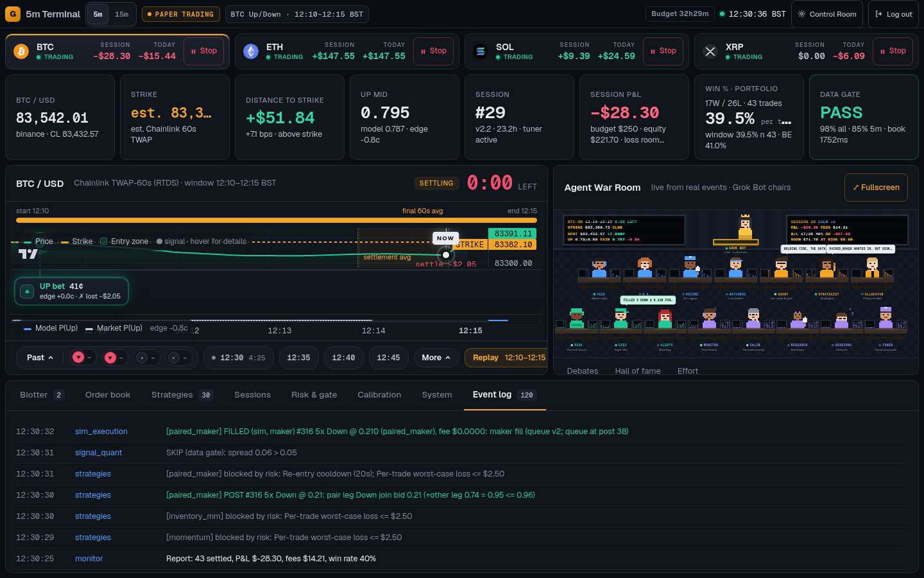Select the Monitor agent avatar
Image resolution: width=924 pixels, height=578 pixels.
710,318
